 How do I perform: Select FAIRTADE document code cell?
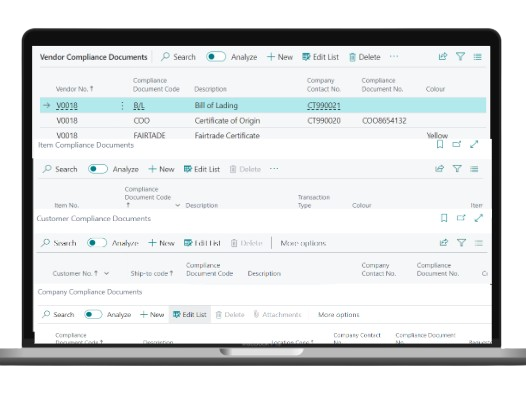[x=149, y=135]
